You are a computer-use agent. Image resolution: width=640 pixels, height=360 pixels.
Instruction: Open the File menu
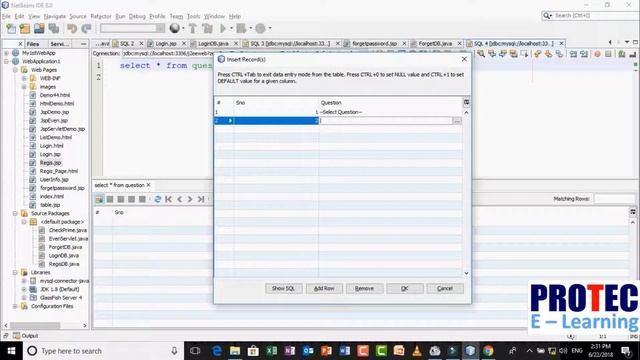coord(6,16)
